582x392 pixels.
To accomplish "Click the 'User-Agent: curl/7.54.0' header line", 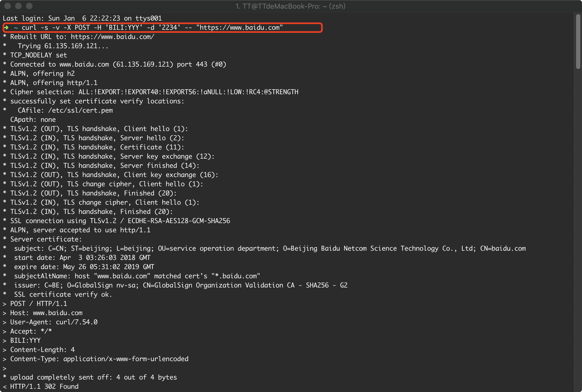I will pos(50,322).
